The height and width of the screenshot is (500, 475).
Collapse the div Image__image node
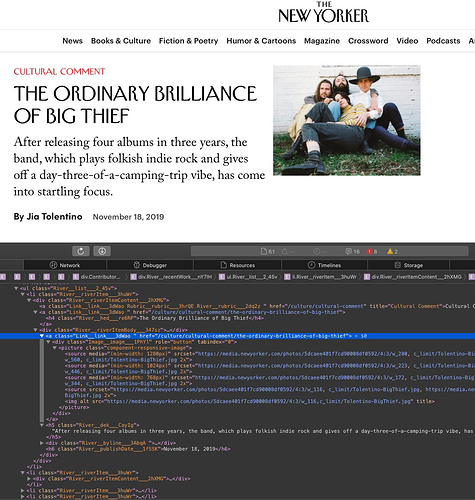(x=48, y=342)
